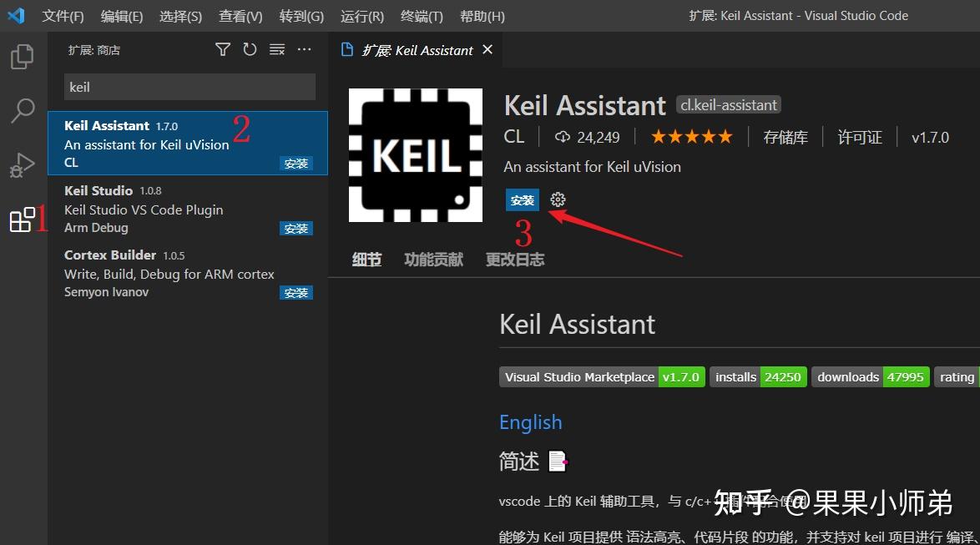The width and height of the screenshot is (980, 545).
Task: Open the 查看 menu
Action: (x=240, y=15)
